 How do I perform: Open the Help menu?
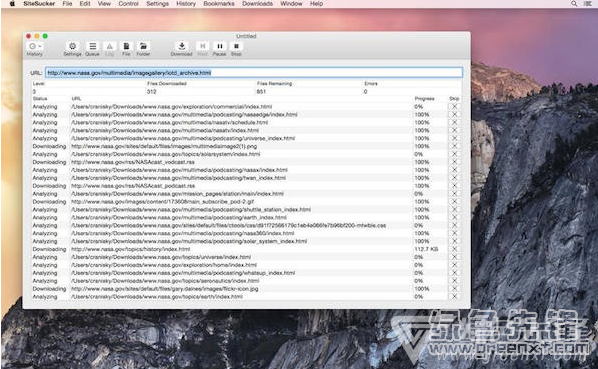[x=316, y=3]
